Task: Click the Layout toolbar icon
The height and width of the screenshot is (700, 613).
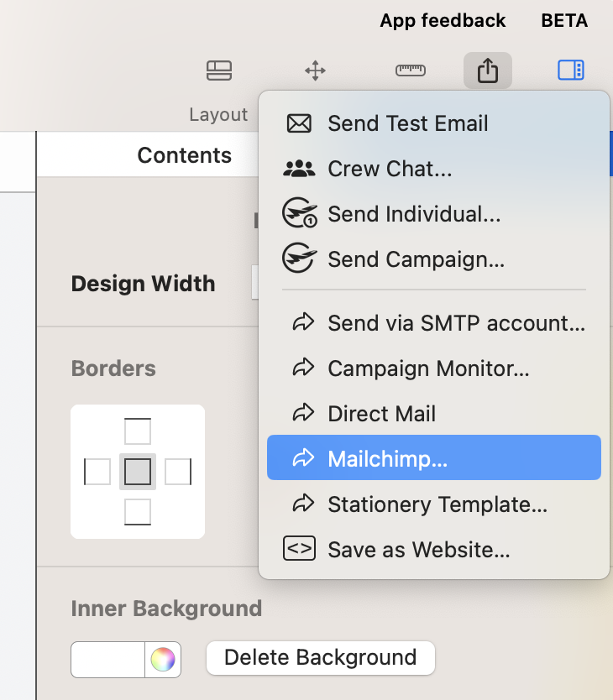Action: (x=219, y=71)
